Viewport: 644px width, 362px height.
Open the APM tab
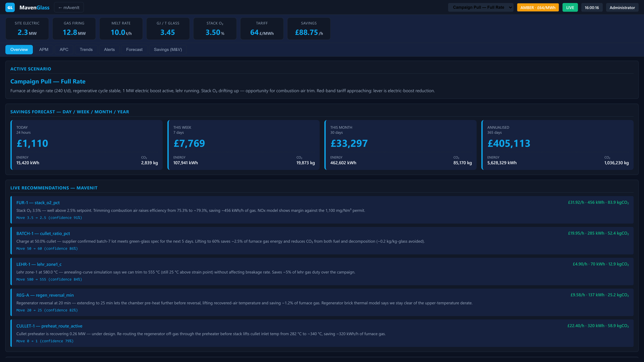pos(44,49)
